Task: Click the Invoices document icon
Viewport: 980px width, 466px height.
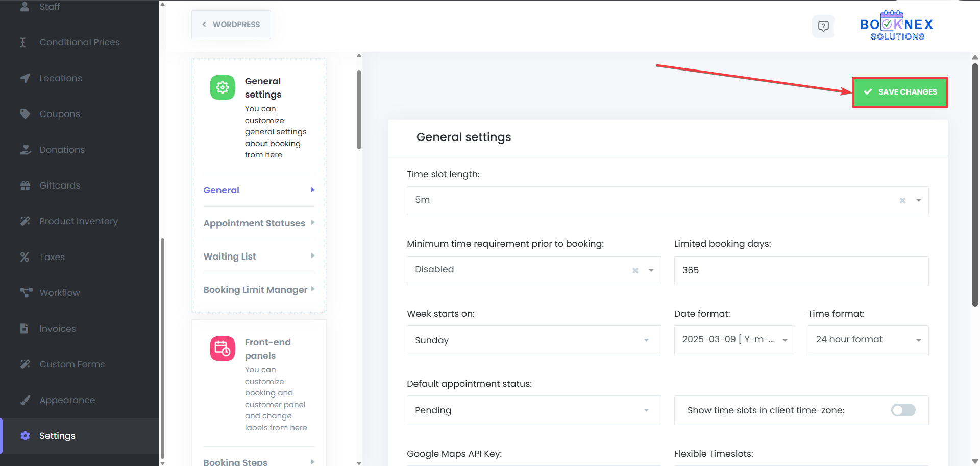Action: [x=24, y=329]
